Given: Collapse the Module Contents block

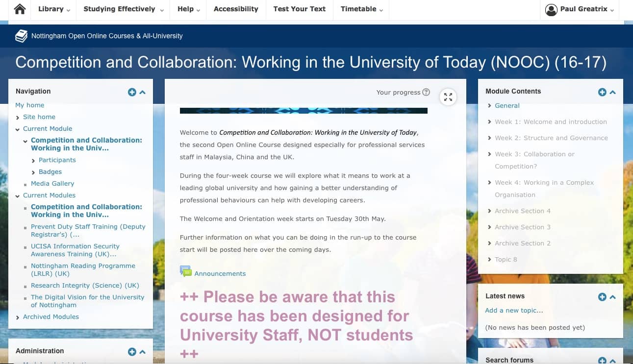Looking at the screenshot, I should (x=613, y=92).
